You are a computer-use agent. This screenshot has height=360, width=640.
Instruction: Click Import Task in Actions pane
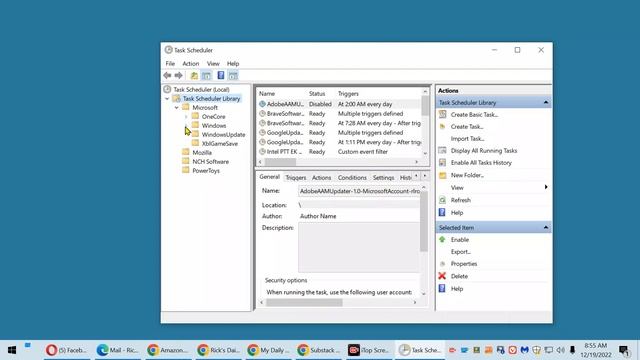pos(467,139)
